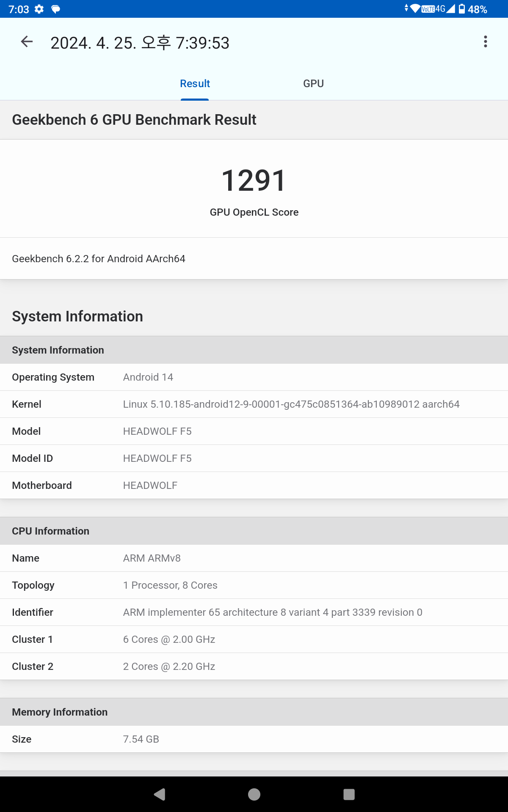Tap settings gear in status bar
This screenshot has width=508, height=812.
tap(39, 9)
